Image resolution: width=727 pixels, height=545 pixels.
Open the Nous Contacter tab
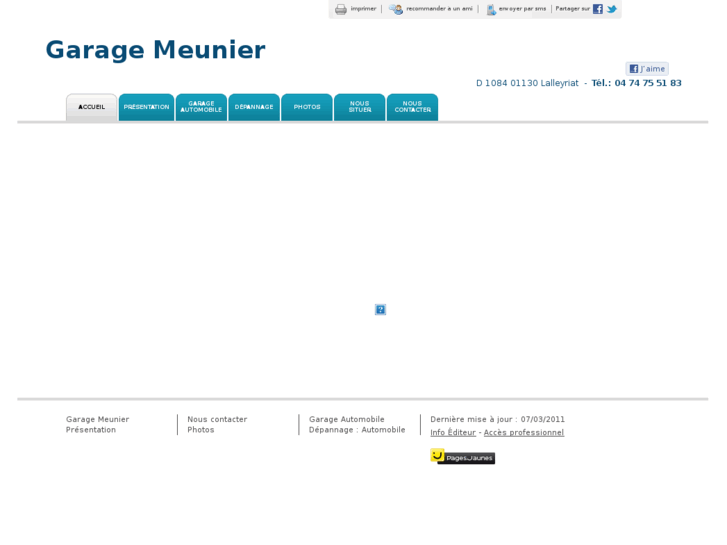[x=413, y=107]
